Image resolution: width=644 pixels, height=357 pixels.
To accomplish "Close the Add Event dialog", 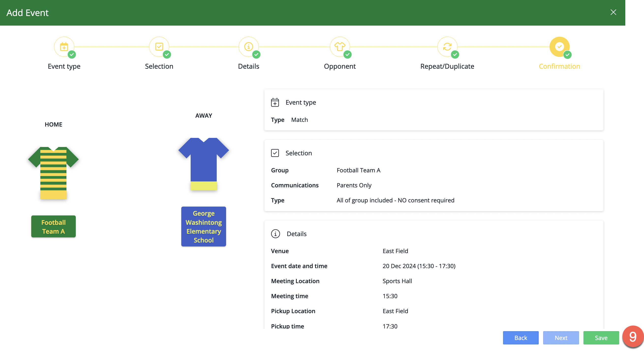I will (x=613, y=12).
